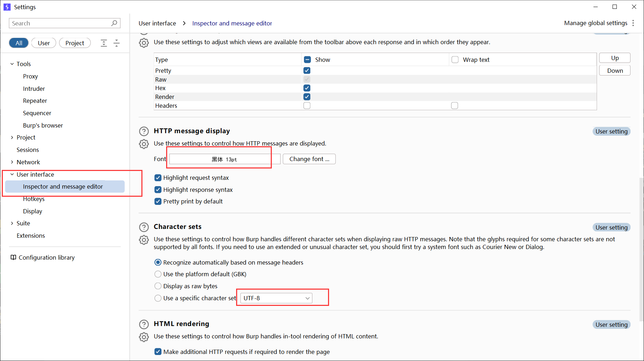Screen dimensions: 644x361
Task: Toggle Highlight response syntax checkbox
Action: pyautogui.click(x=158, y=190)
